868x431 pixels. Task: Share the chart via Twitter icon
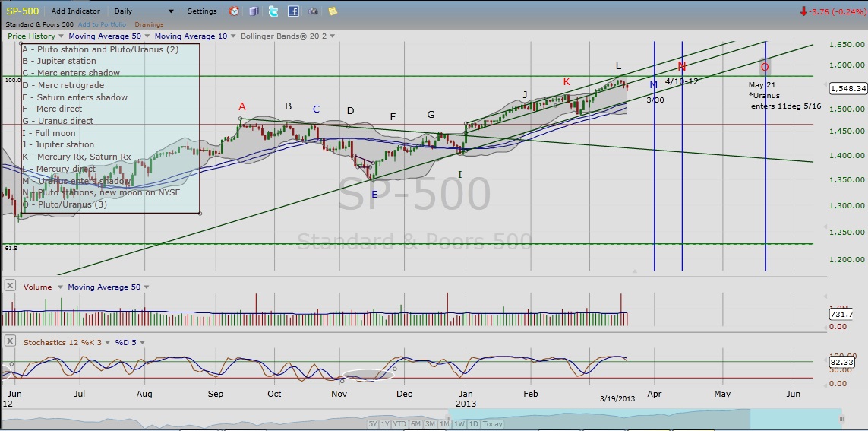pyautogui.click(x=273, y=11)
